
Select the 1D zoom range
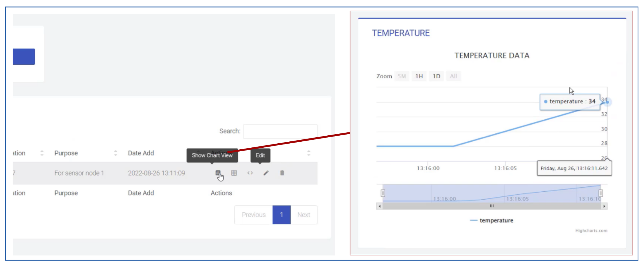point(436,76)
